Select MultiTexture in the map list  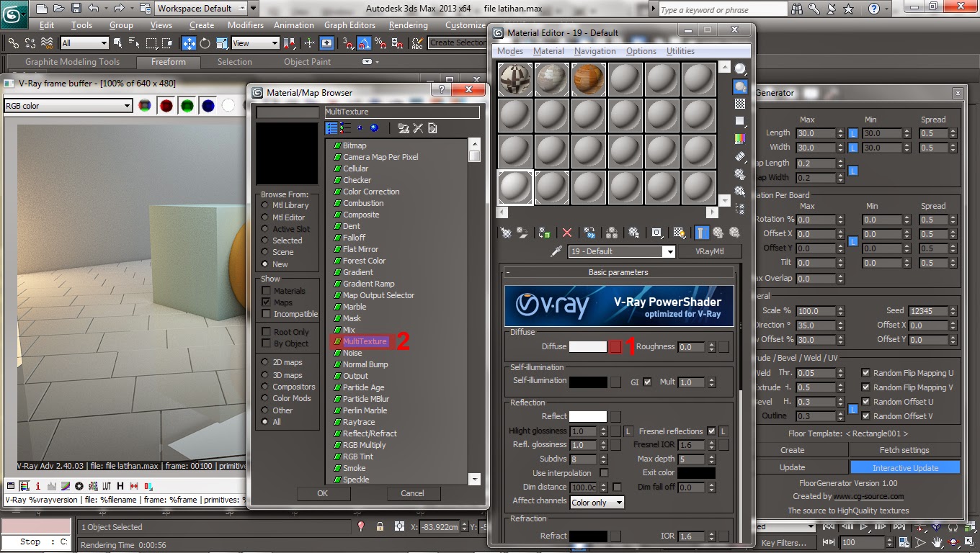(365, 341)
